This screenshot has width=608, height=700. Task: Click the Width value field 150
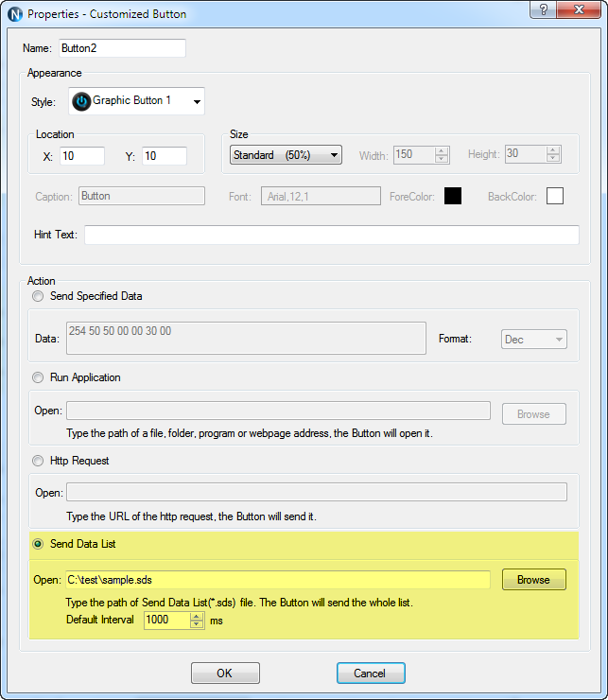(x=414, y=155)
